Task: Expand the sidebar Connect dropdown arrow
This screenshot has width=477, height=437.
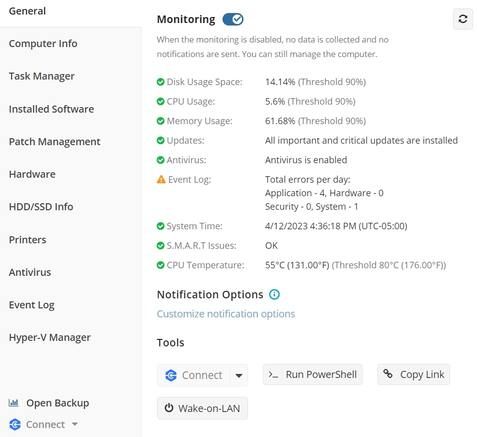Action: [x=75, y=424]
